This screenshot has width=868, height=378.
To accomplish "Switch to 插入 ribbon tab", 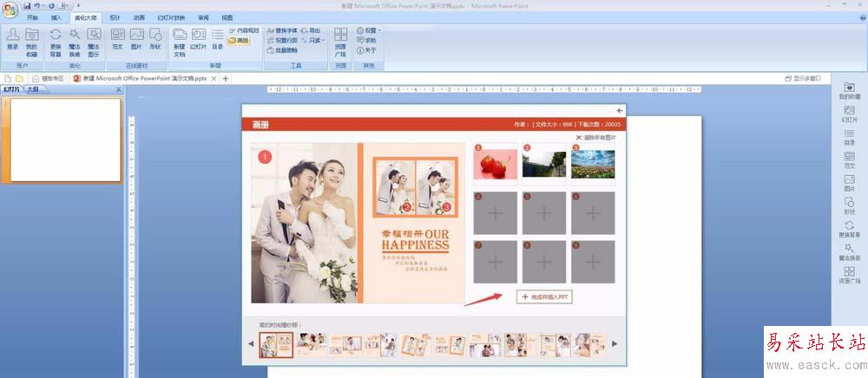I will [x=56, y=17].
